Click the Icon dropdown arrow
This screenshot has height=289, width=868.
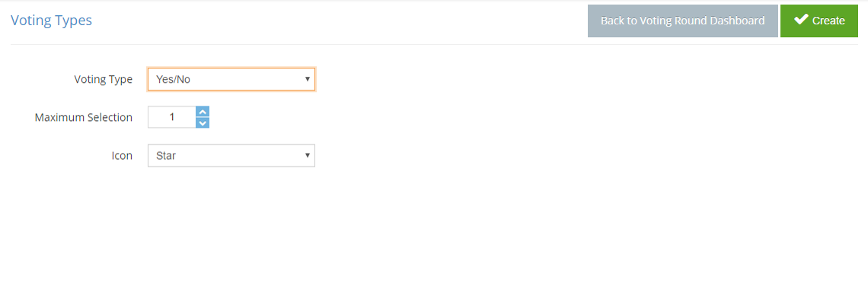point(308,156)
